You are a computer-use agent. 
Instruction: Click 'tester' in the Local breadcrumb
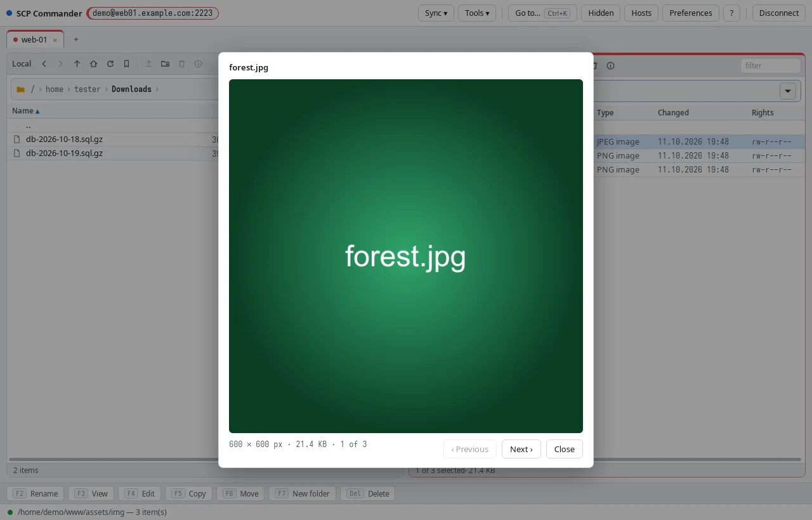88,89
